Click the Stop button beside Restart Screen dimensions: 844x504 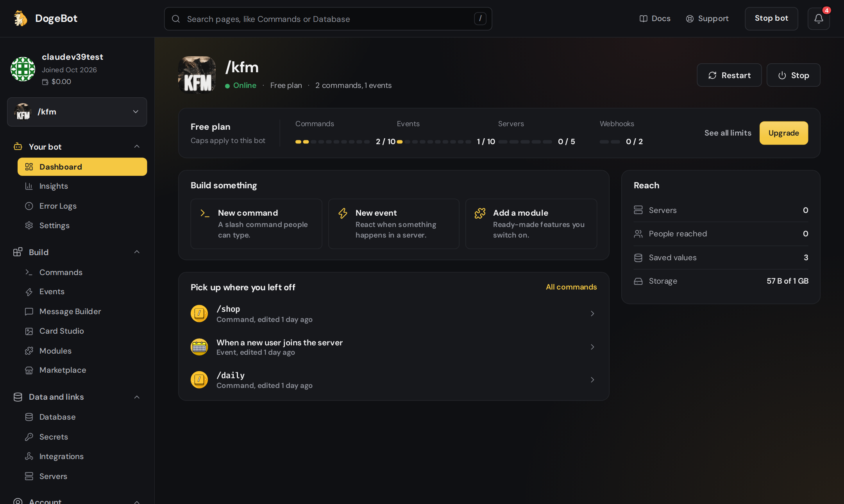point(793,75)
